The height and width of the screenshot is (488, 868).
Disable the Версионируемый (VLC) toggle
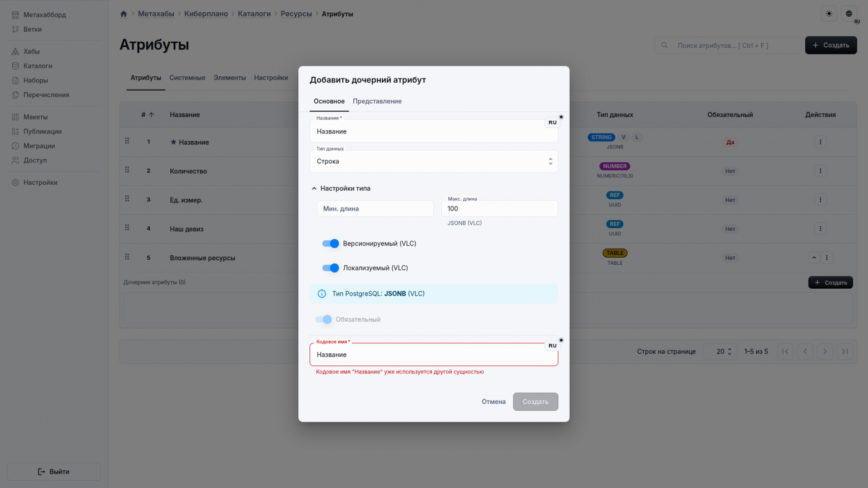point(331,243)
